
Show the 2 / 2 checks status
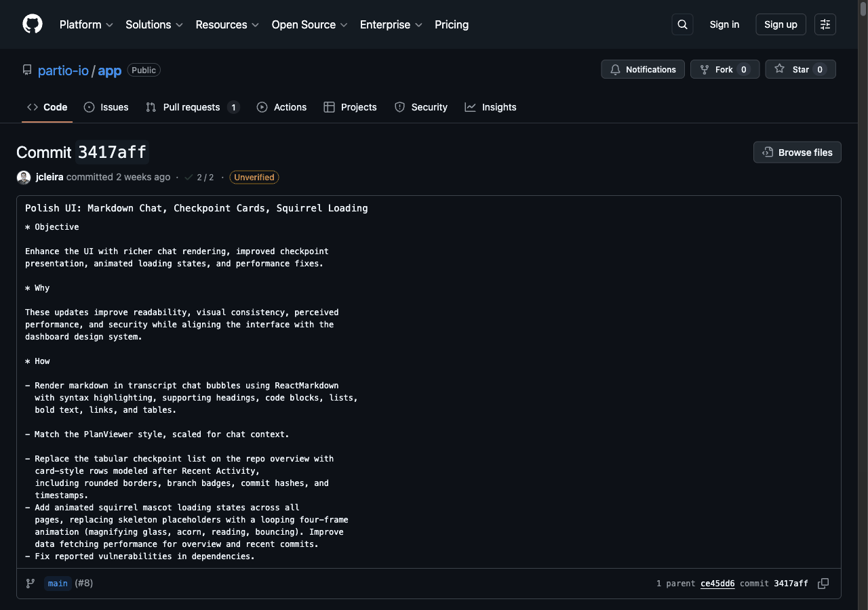point(199,178)
